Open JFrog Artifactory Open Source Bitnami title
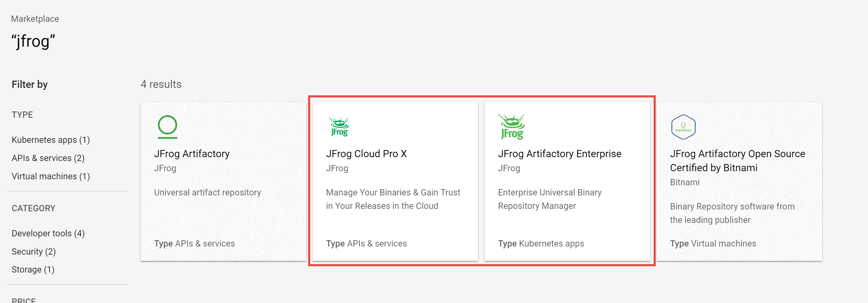 [737, 160]
